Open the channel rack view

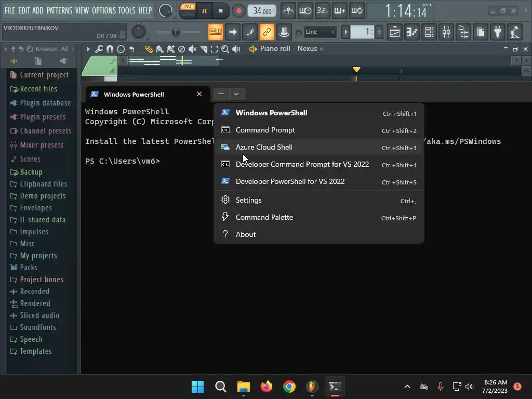(429, 32)
